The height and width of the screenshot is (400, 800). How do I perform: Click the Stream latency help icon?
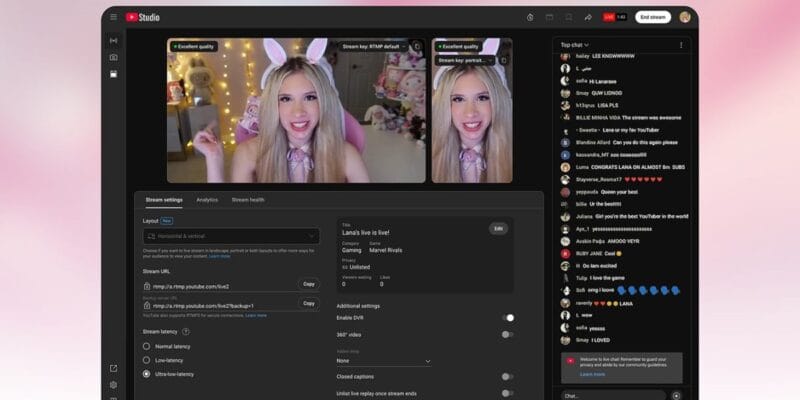coord(186,332)
